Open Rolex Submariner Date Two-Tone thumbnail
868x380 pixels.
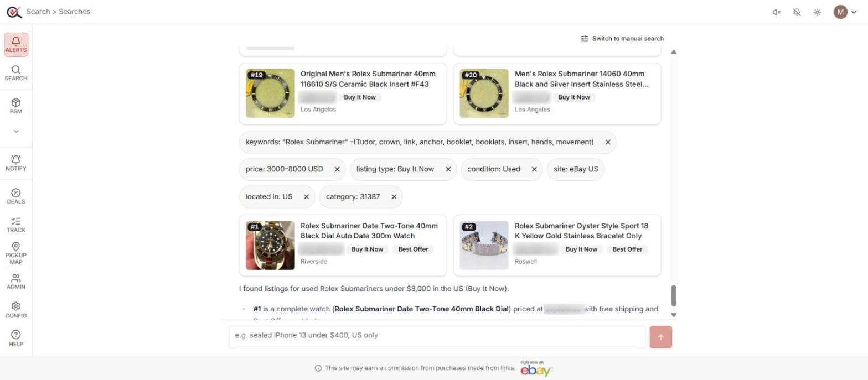tap(270, 246)
